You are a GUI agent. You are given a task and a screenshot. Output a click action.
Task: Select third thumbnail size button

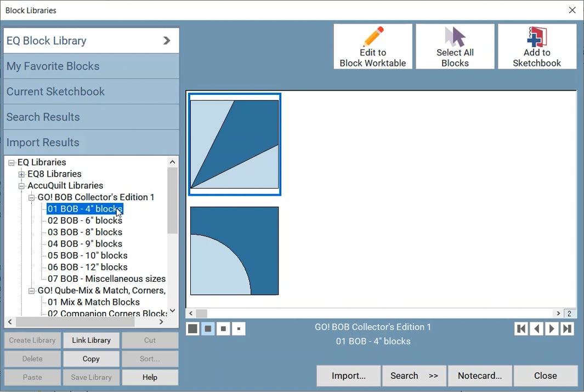pyautogui.click(x=223, y=329)
